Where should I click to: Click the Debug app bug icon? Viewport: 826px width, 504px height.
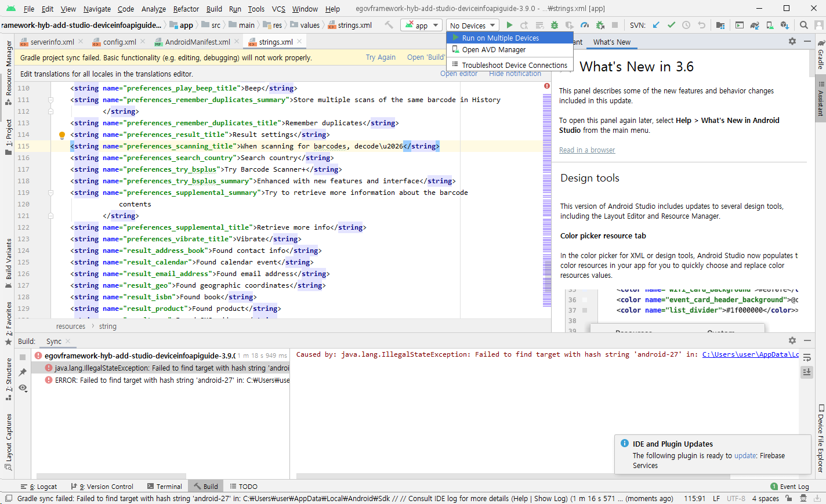click(x=555, y=25)
